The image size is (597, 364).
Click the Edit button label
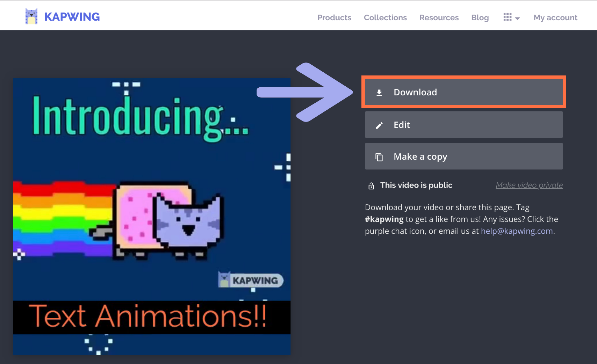[402, 125]
